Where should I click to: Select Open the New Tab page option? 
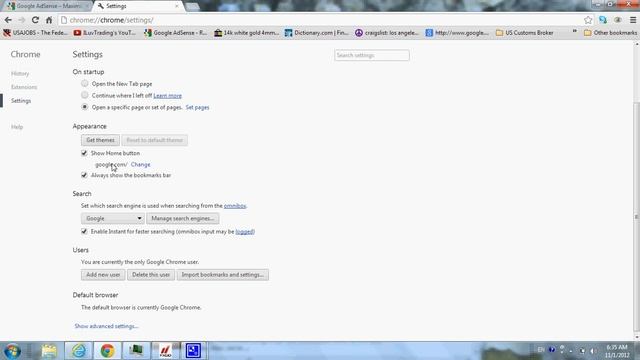(84, 83)
